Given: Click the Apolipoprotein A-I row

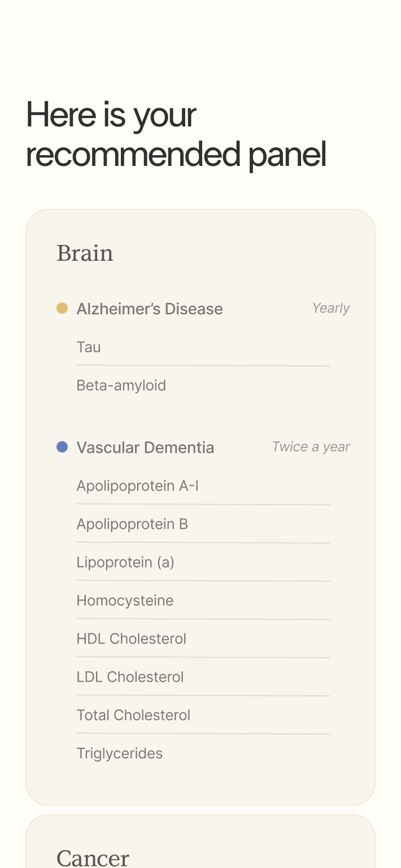Looking at the screenshot, I should [138, 485].
